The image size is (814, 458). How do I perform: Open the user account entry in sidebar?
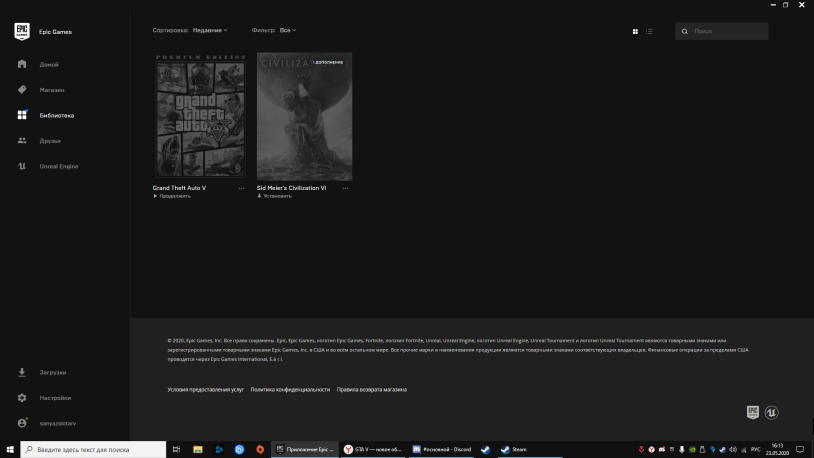55,423
